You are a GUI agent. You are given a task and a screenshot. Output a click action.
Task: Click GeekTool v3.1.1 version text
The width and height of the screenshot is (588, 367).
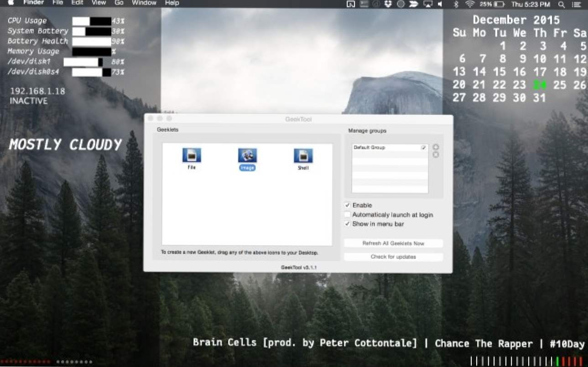(x=298, y=267)
